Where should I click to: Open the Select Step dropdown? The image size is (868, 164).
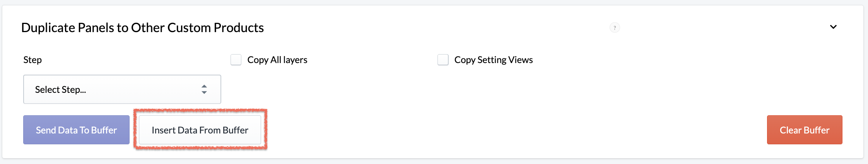[122, 89]
